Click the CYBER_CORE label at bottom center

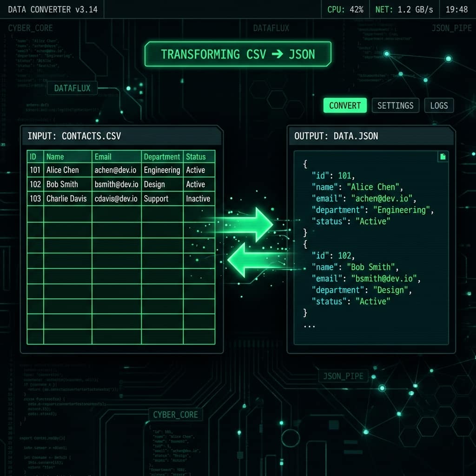[175, 415]
